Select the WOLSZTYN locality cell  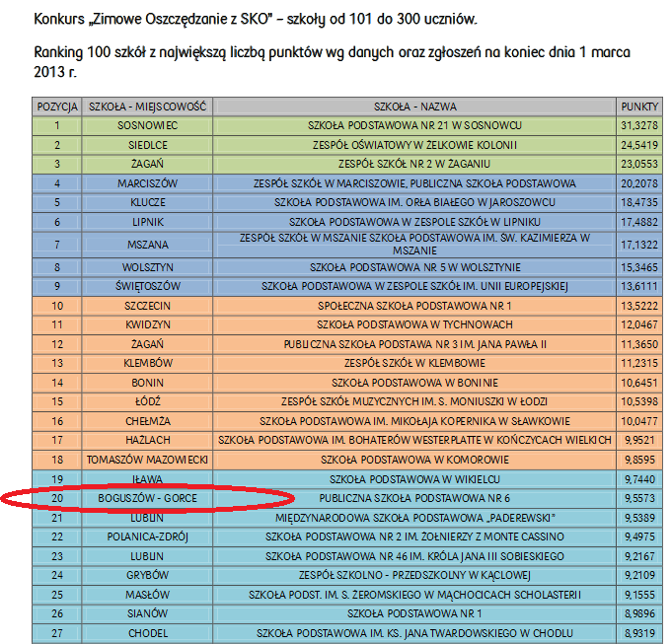click(x=147, y=267)
